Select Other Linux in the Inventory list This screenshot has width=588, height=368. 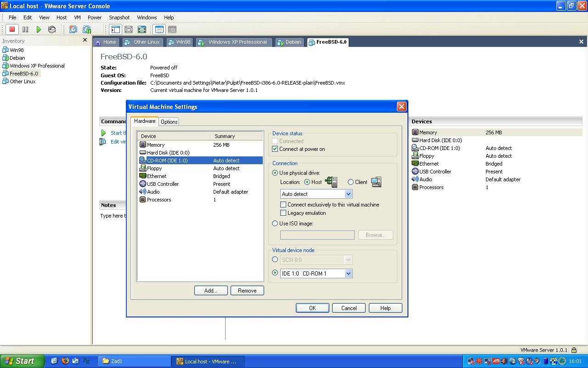(19, 81)
